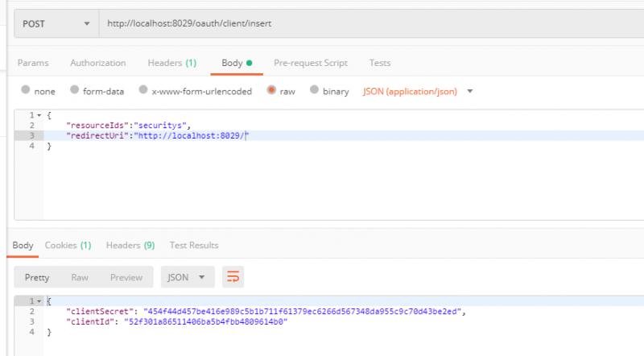Image resolution: width=644 pixels, height=356 pixels.
Task: Switch to the Params tab
Action: (x=33, y=63)
